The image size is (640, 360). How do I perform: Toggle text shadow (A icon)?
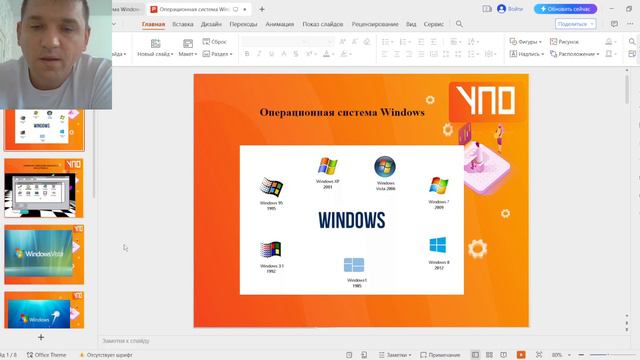(283, 54)
